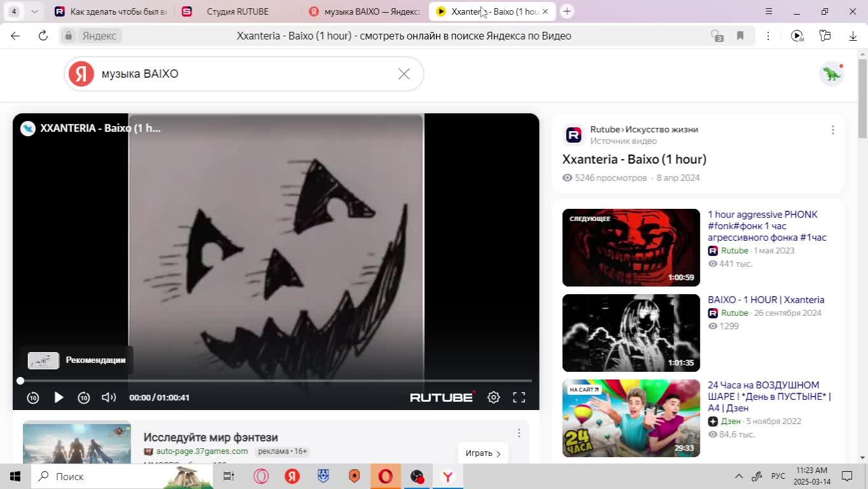Enter fullscreen video mode
868x489 pixels.
(519, 397)
